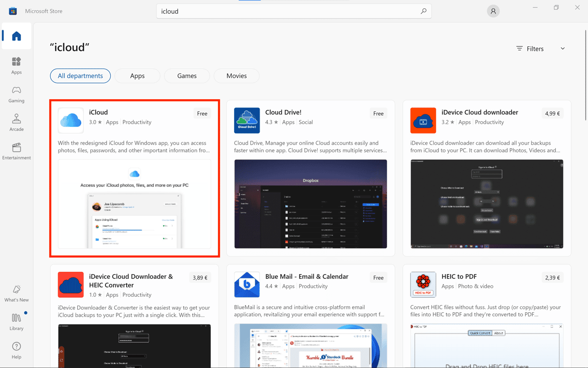Click the iCloud description text
The width and height of the screenshot is (588, 368).
point(134,147)
